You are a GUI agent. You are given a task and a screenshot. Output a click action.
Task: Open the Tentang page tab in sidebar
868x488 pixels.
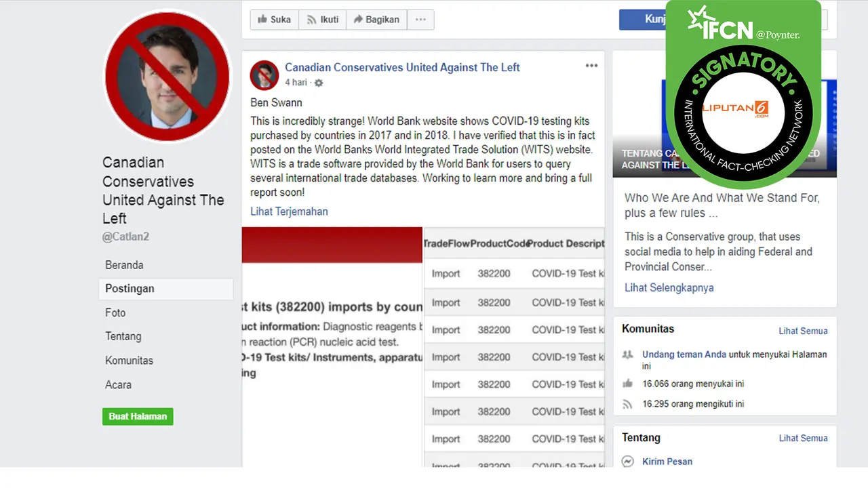(x=123, y=336)
